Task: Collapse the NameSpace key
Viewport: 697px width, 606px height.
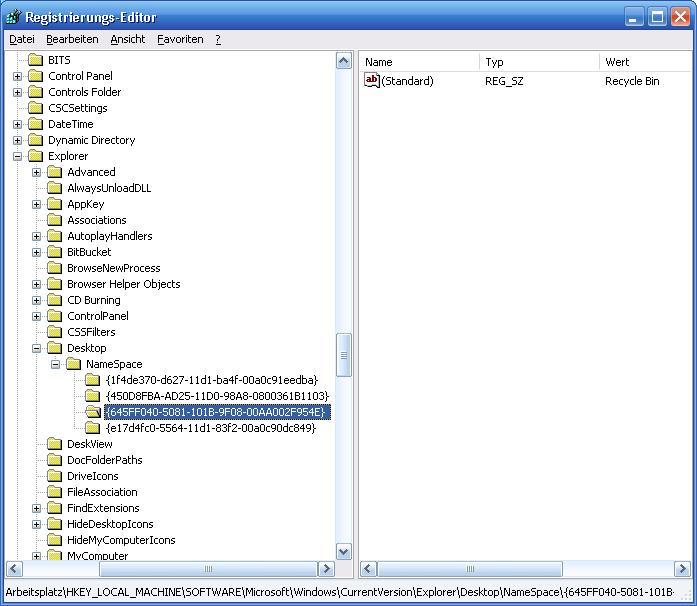Action: [56, 365]
